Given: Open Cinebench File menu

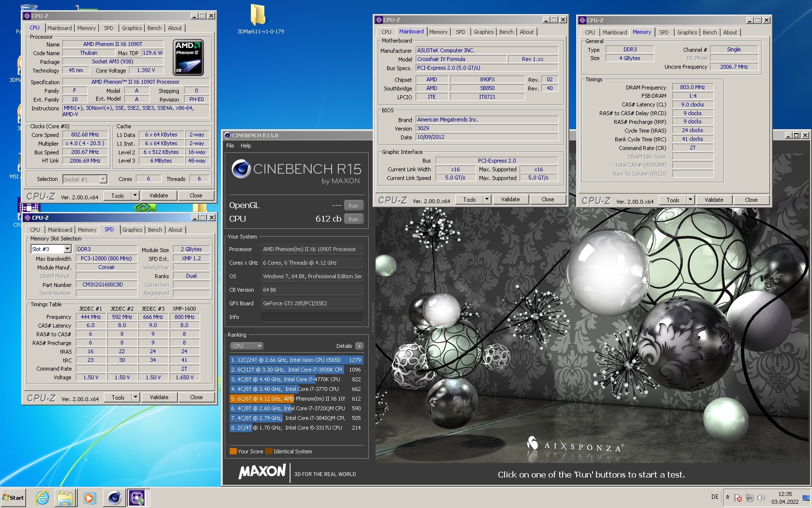Looking at the screenshot, I should coord(230,146).
